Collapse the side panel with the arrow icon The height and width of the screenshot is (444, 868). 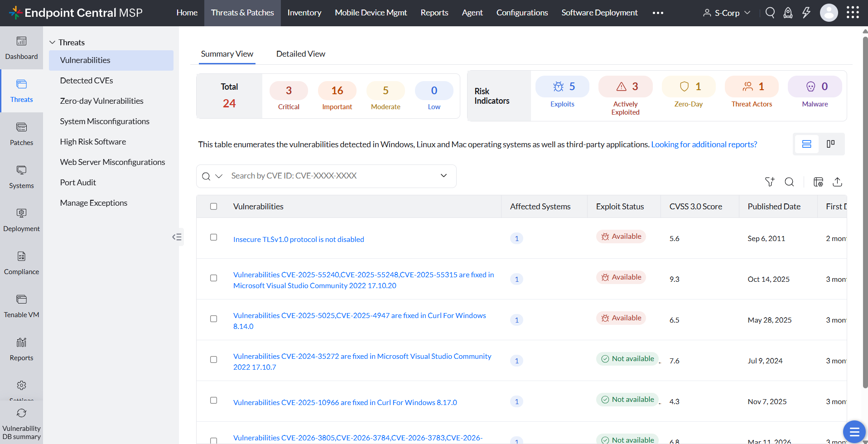[x=177, y=236]
